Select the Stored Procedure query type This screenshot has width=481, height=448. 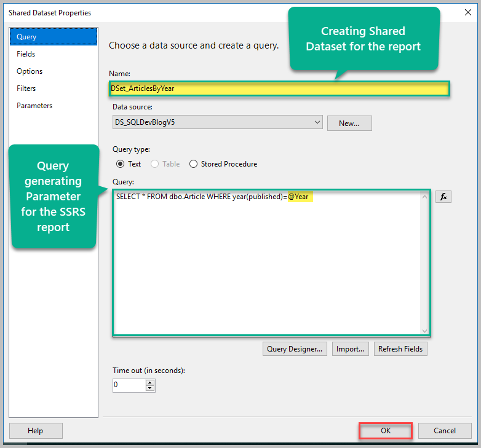click(223, 164)
